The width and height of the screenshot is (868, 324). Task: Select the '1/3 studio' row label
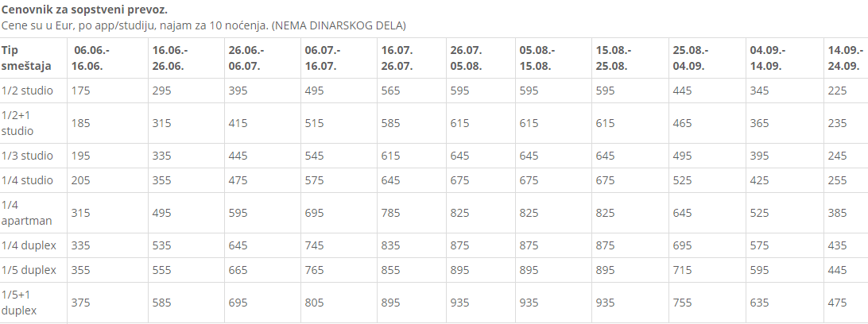[27, 156]
